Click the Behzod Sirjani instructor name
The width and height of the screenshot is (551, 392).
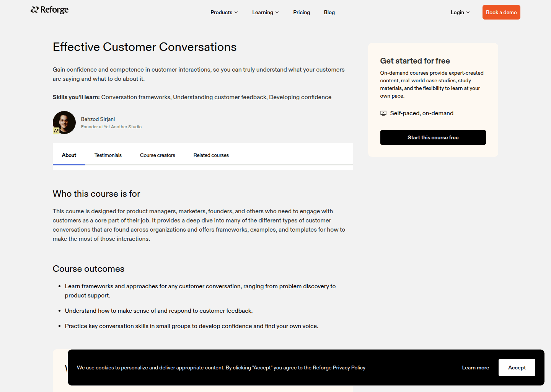(98, 119)
